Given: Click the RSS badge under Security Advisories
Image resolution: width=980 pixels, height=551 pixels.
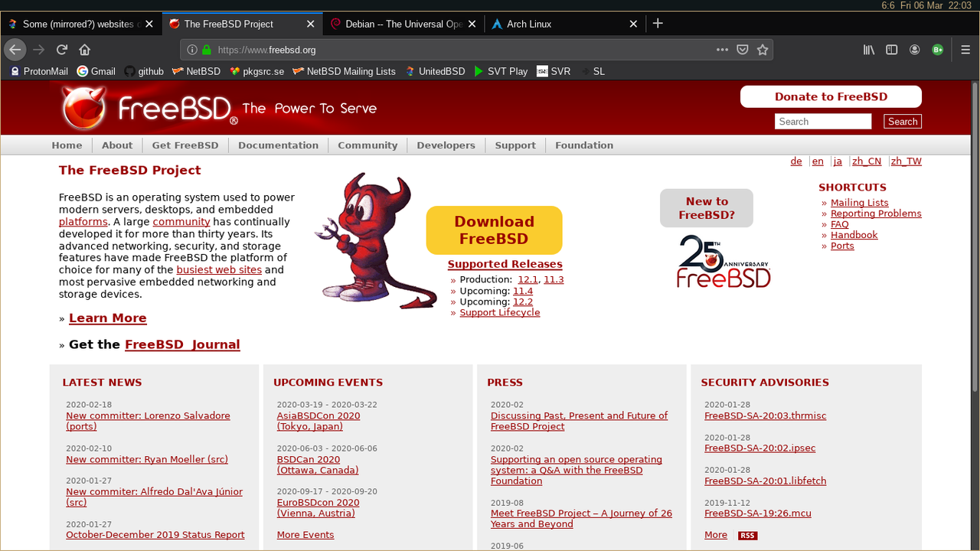Looking at the screenshot, I should pos(747,536).
